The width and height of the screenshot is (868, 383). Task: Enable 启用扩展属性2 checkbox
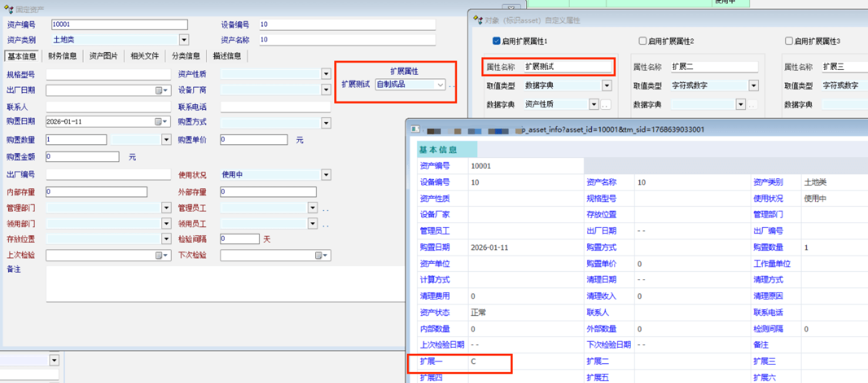tap(642, 42)
